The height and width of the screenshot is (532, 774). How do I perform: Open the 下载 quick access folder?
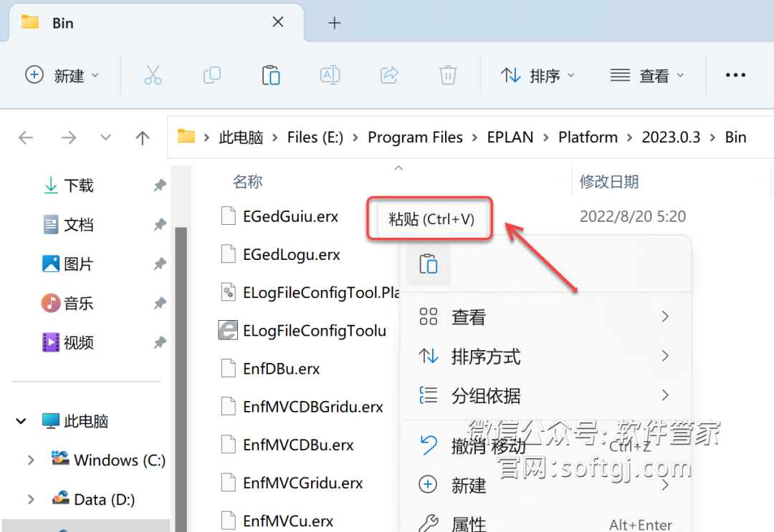(x=78, y=186)
